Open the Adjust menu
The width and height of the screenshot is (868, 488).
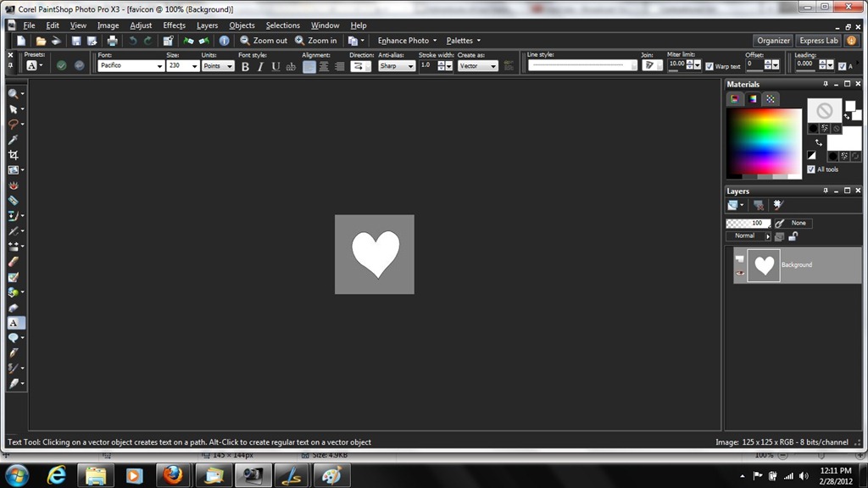tap(141, 25)
